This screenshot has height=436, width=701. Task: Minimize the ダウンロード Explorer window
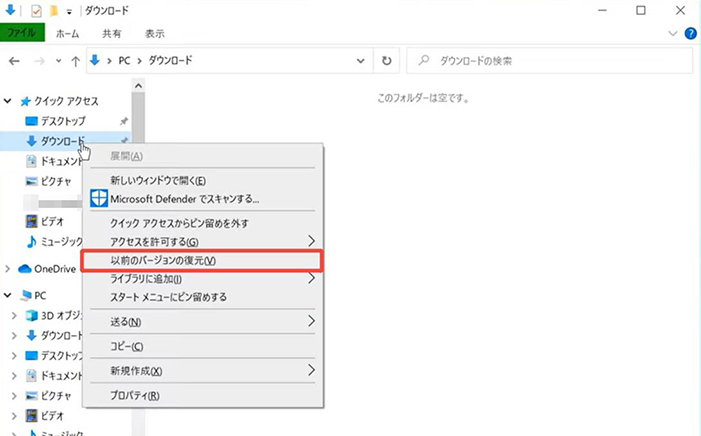pos(602,10)
